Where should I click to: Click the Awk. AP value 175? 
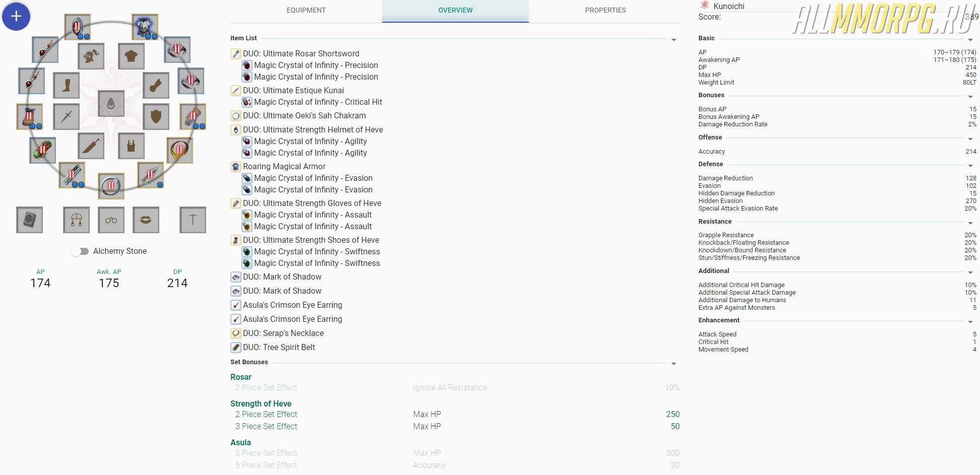point(109,283)
